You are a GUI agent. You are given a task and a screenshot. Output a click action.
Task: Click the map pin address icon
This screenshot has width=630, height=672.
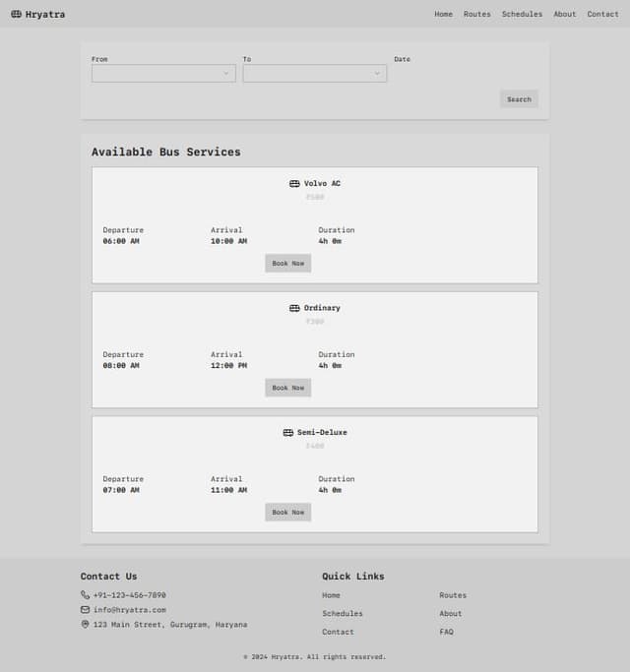point(86,625)
